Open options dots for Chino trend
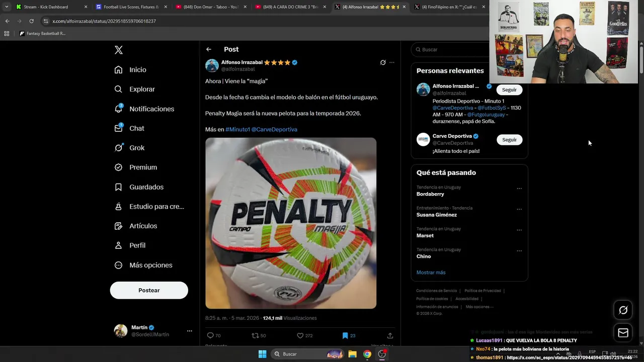Screen dimensions: 644x362 tap(519, 251)
